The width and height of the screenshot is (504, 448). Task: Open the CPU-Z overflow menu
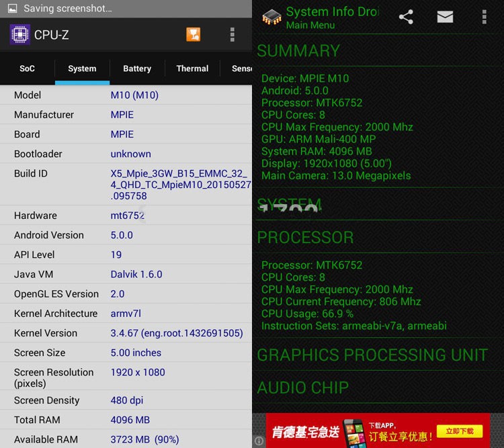pyautogui.click(x=232, y=34)
